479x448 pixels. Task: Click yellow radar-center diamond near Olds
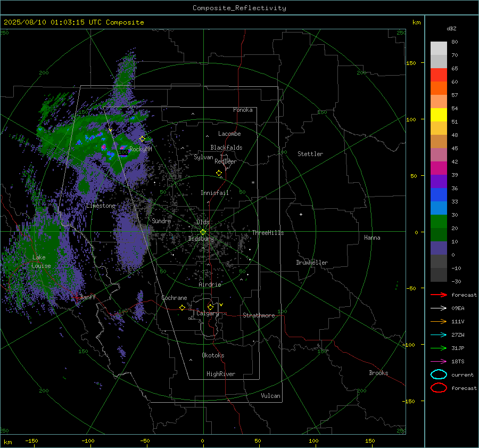203,232
